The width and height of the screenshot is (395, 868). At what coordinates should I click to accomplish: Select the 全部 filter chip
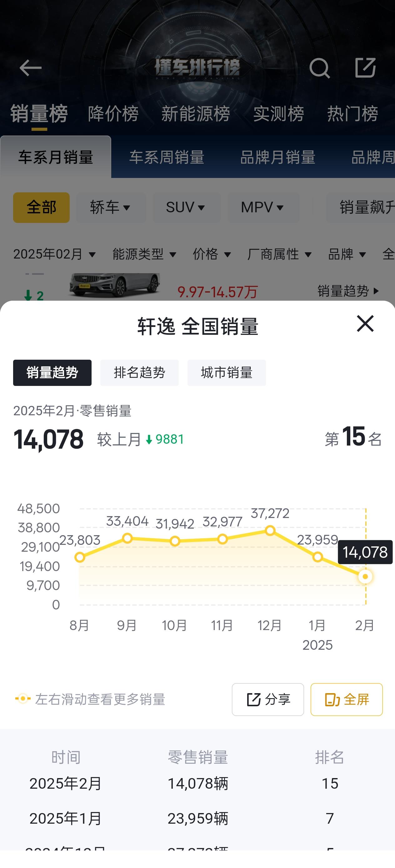pos(42,207)
